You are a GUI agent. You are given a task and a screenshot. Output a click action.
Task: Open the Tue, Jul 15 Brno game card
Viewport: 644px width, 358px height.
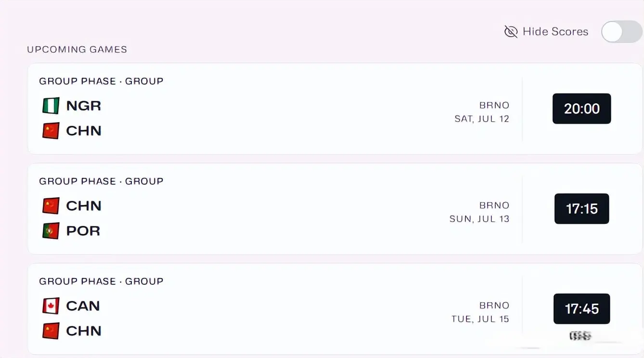335,309
